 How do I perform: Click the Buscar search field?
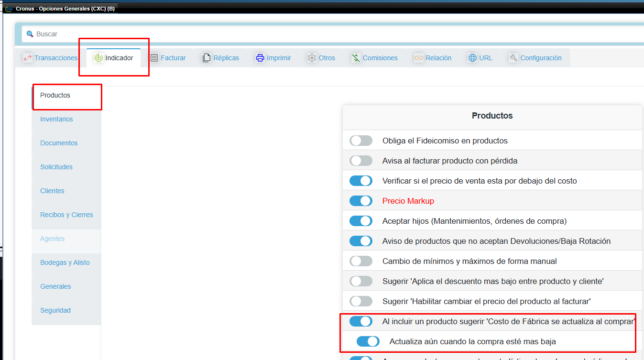332,34
